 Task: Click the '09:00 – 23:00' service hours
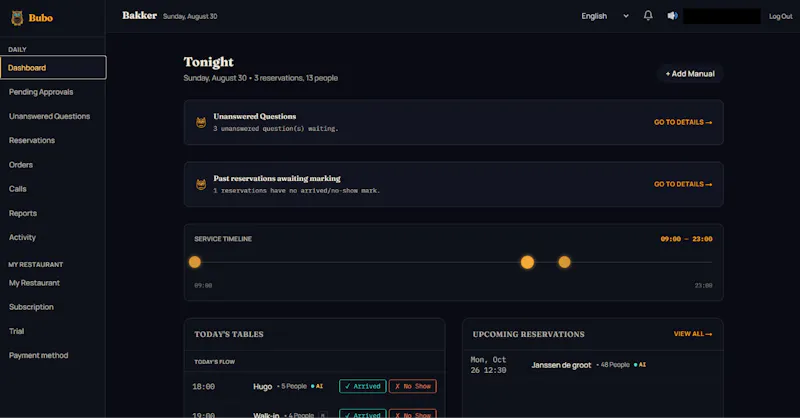click(x=686, y=239)
